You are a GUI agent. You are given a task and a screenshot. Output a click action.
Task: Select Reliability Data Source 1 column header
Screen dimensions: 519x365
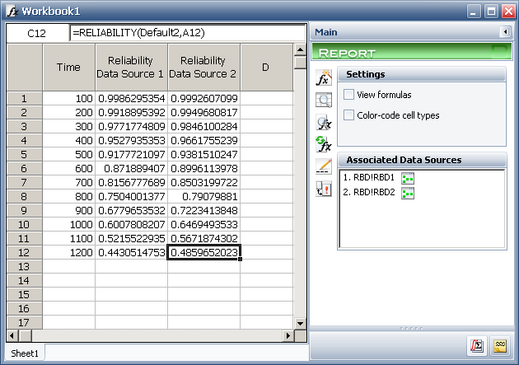pos(131,67)
